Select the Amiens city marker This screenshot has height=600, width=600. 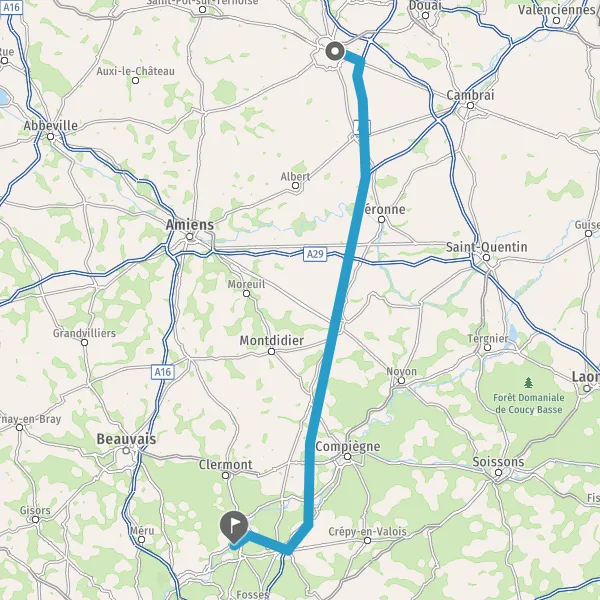point(189,237)
